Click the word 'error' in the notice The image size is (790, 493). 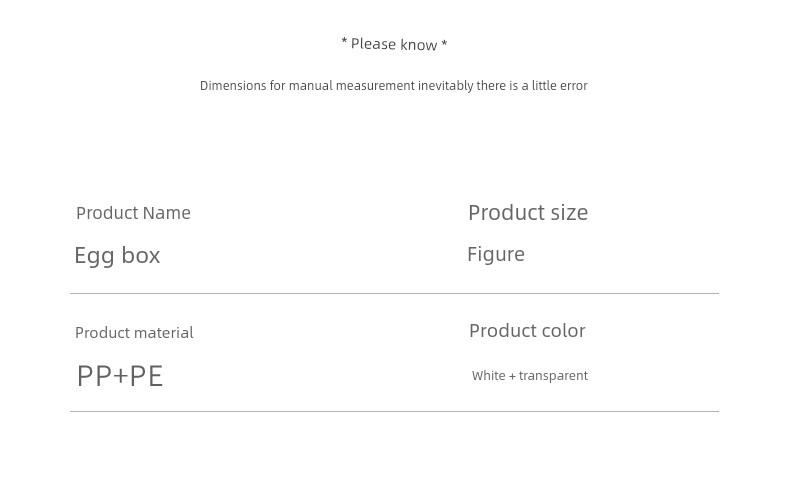(x=573, y=86)
